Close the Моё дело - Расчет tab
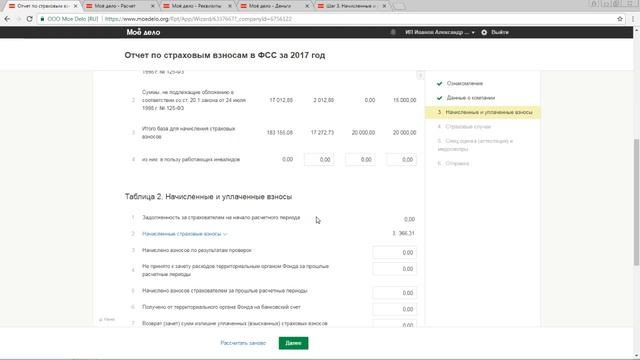The height and width of the screenshot is (360, 640). (x=153, y=6)
